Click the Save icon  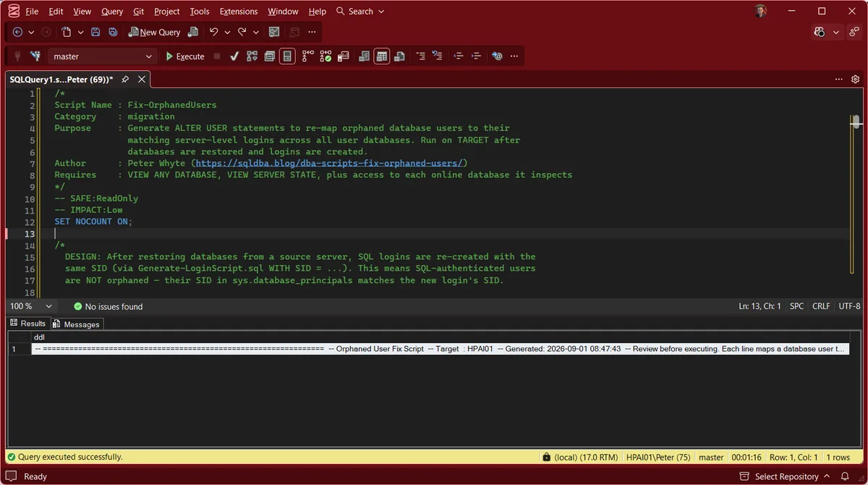(95, 32)
